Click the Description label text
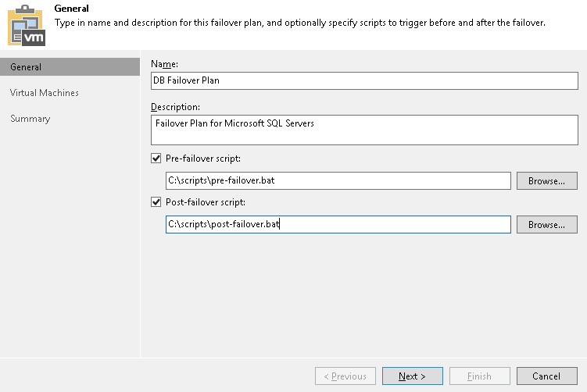Image resolution: width=587 pixels, height=392 pixels. pyautogui.click(x=176, y=107)
